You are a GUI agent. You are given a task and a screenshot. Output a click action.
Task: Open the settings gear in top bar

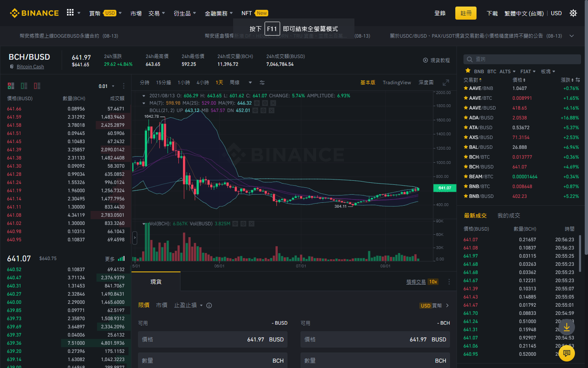(x=573, y=13)
